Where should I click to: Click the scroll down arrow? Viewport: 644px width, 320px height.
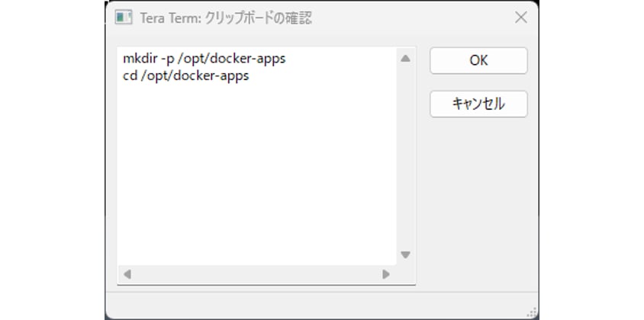[x=405, y=255]
